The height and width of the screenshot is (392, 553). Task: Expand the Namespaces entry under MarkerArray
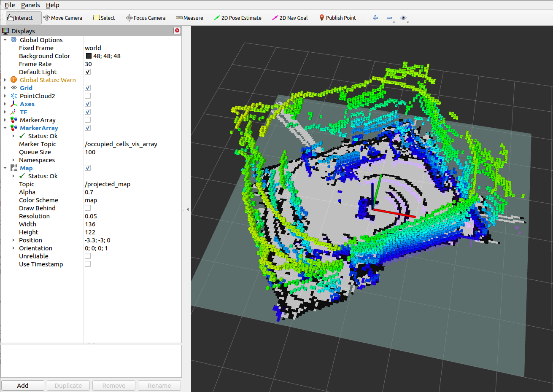point(13,160)
